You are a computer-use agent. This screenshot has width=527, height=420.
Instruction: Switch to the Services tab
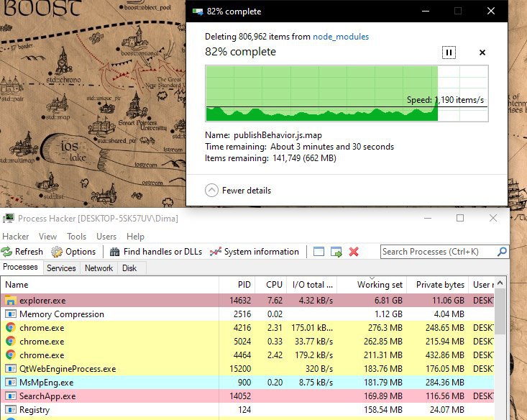point(61,268)
